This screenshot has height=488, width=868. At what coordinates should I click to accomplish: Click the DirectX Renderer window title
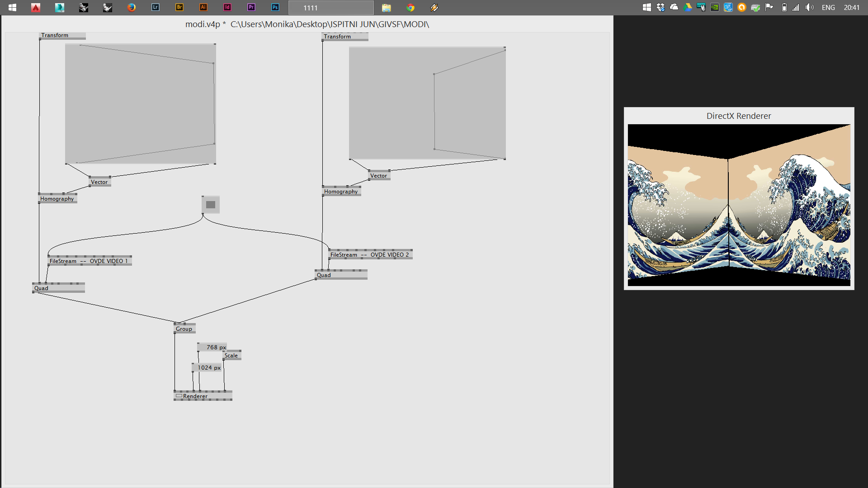(x=739, y=116)
